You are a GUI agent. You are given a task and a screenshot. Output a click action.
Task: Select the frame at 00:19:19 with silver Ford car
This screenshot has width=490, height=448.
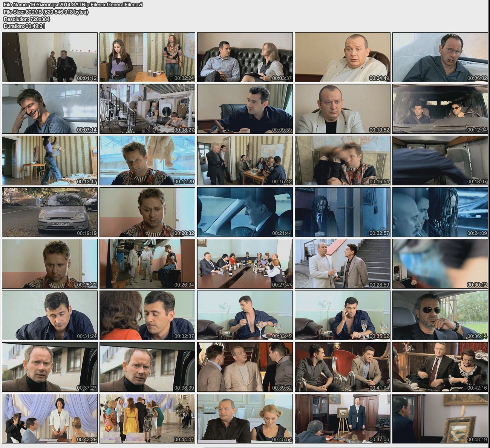[x=50, y=212]
